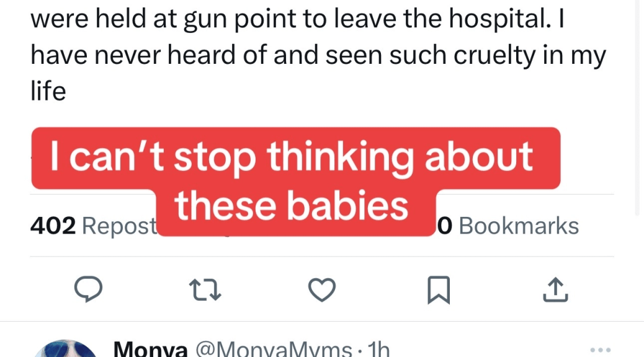Click the word "life" in the tweet
644x357 pixels.
(x=48, y=91)
